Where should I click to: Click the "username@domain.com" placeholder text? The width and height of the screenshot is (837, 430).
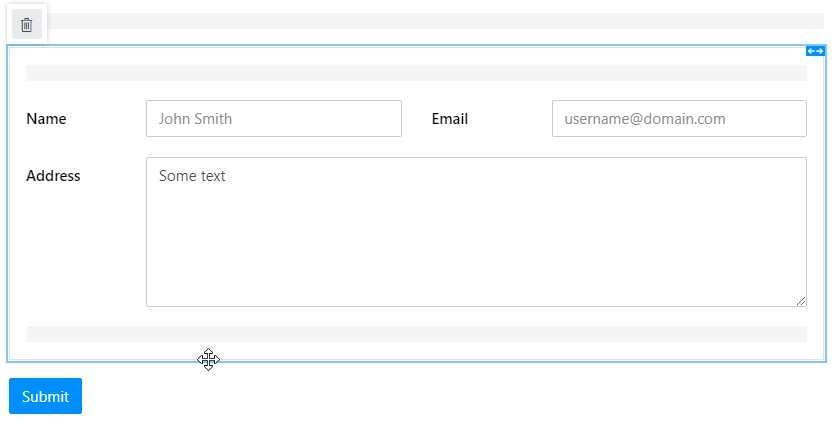pos(645,118)
